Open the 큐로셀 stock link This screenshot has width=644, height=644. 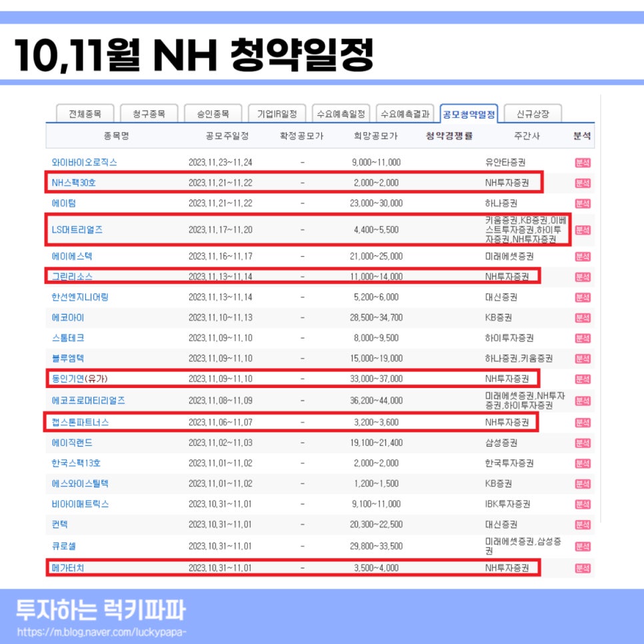63,546
